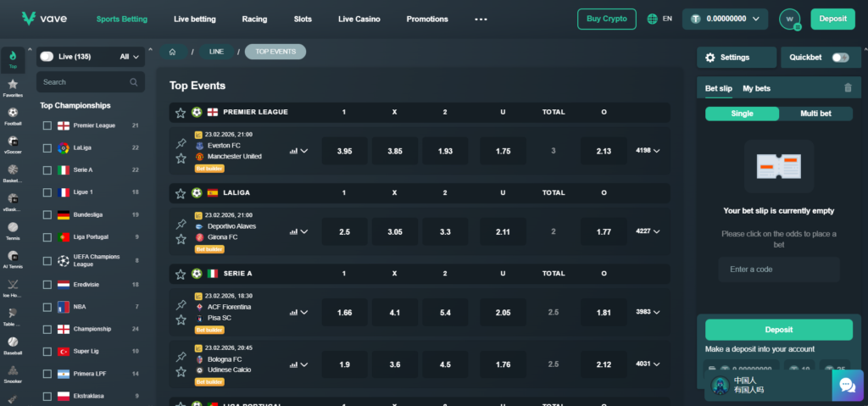Click the search magnifier icon
The width and height of the screenshot is (868, 406).
(133, 82)
